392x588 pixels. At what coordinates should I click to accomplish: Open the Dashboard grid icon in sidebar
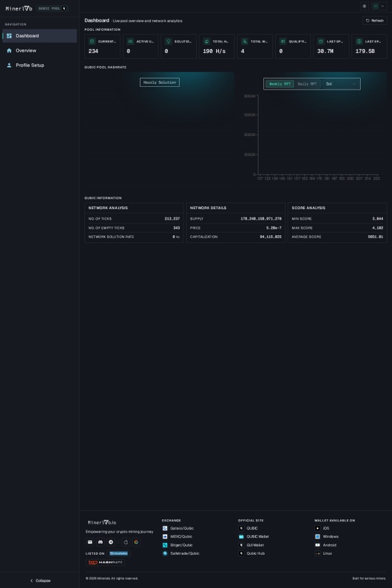9,36
